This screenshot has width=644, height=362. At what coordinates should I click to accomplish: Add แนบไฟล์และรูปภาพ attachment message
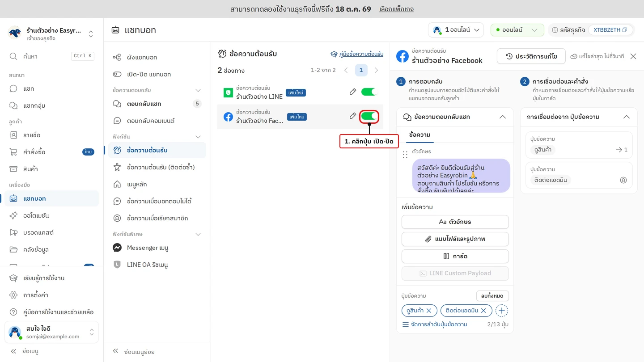click(x=455, y=239)
